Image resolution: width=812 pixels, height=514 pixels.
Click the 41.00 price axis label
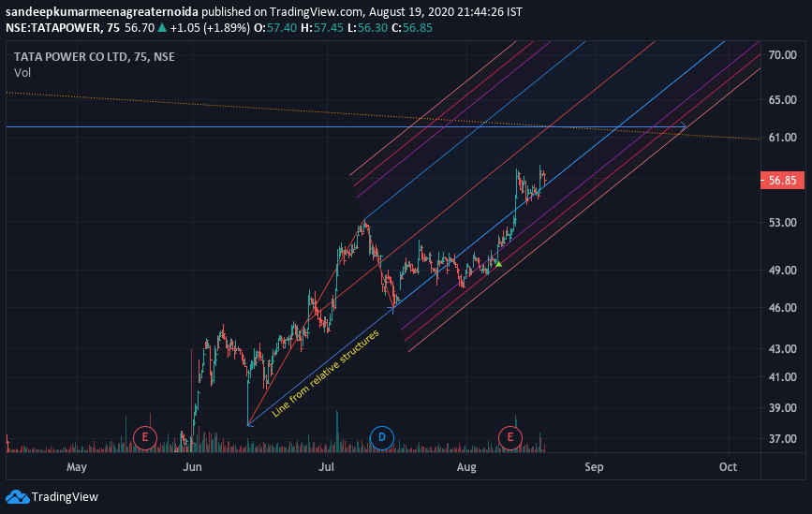point(782,376)
